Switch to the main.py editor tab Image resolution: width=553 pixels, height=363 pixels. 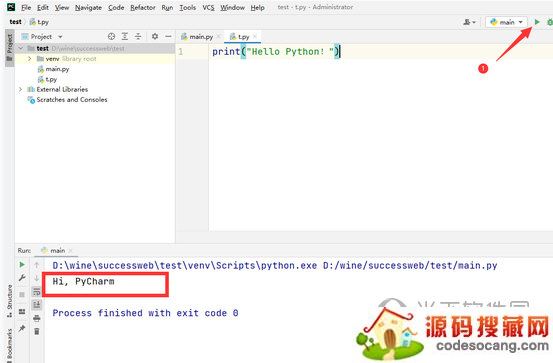tap(201, 37)
